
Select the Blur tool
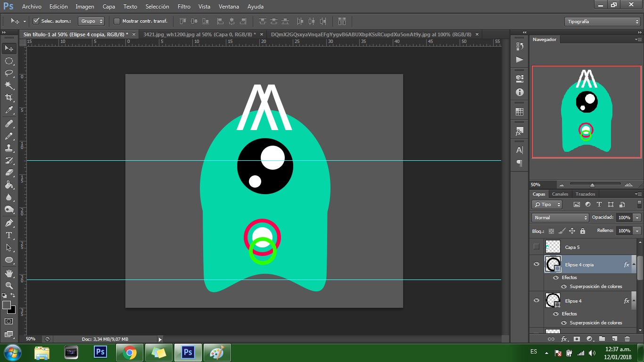click(9, 197)
